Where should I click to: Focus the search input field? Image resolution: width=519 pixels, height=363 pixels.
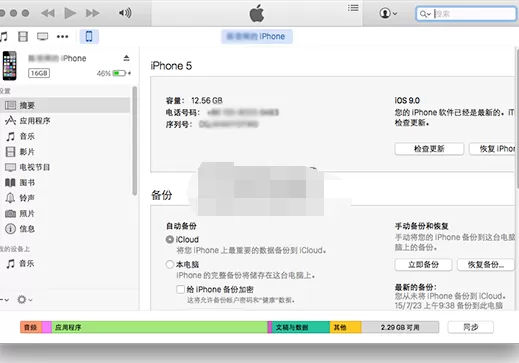tap(466, 14)
